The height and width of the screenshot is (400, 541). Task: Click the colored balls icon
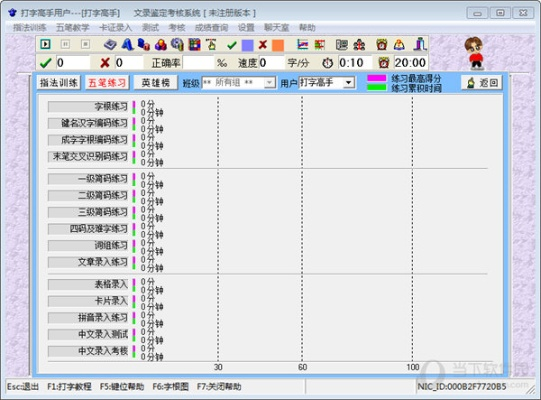[x=161, y=45]
